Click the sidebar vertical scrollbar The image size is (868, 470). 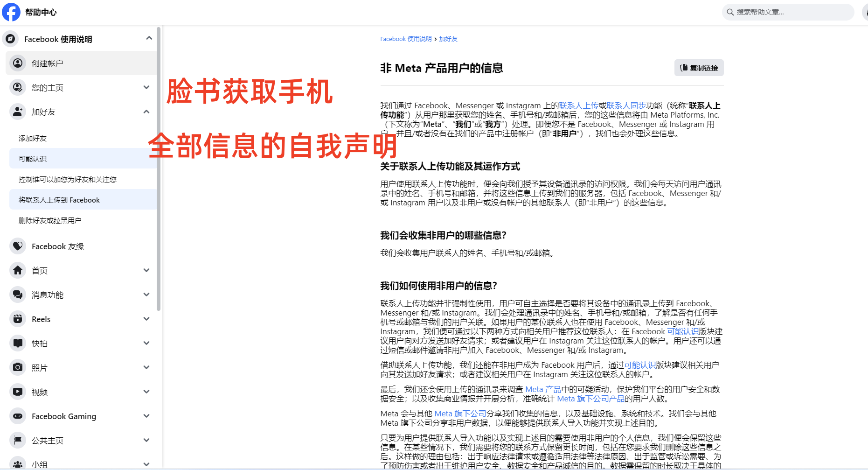pyautogui.click(x=159, y=168)
